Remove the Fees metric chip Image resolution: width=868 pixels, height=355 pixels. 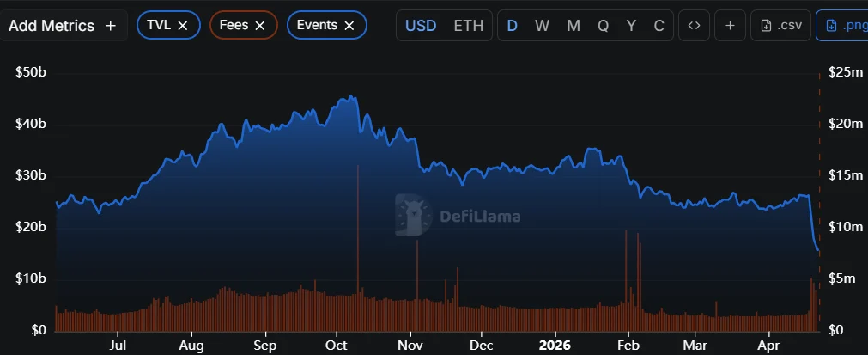click(x=260, y=26)
